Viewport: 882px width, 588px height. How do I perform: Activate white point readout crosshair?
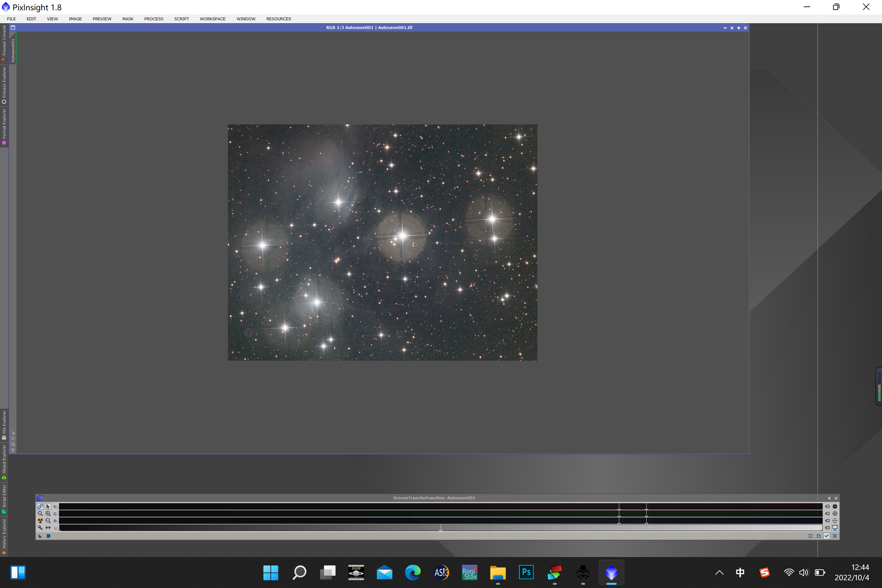pos(835,521)
